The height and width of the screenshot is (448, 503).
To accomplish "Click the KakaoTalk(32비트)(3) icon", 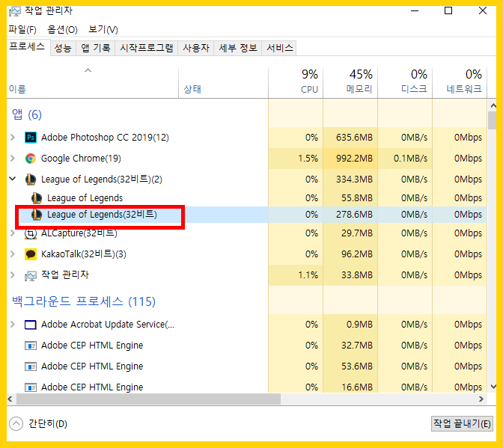I will (31, 254).
